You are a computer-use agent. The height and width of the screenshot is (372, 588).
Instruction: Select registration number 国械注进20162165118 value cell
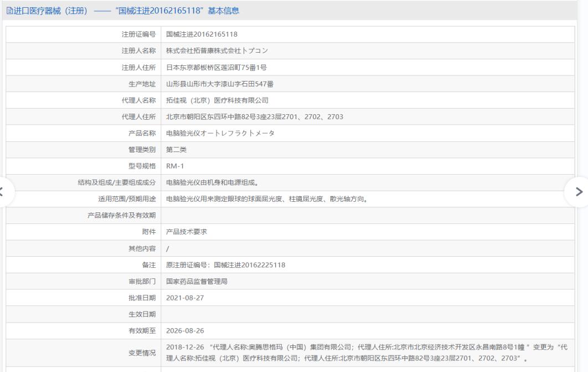pyautogui.click(x=202, y=34)
